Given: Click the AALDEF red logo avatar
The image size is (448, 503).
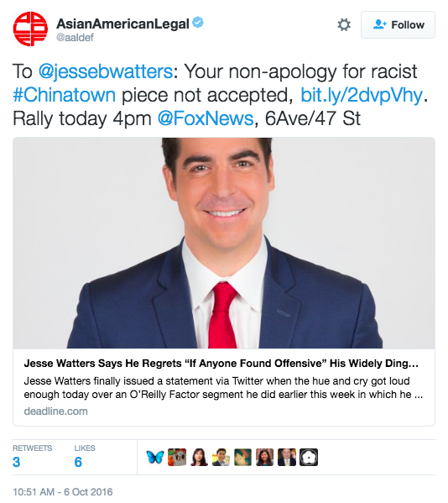Looking at the screenshot, I should tap(30, 29).
